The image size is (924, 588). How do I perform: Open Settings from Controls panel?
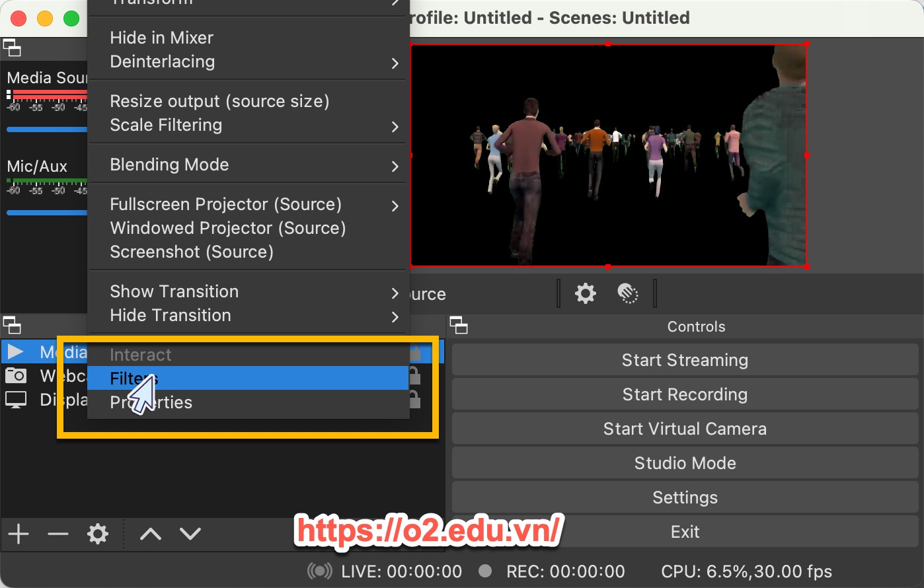tap(685, 497)
